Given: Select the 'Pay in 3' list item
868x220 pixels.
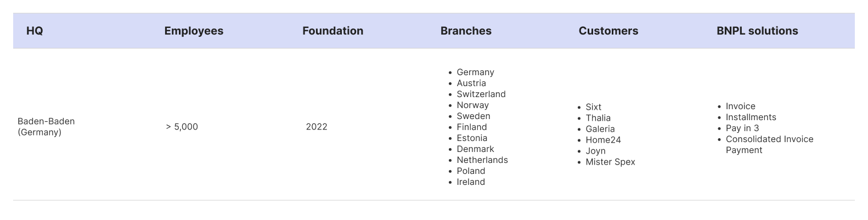Looking at the screenshot, I should point(742,128).
